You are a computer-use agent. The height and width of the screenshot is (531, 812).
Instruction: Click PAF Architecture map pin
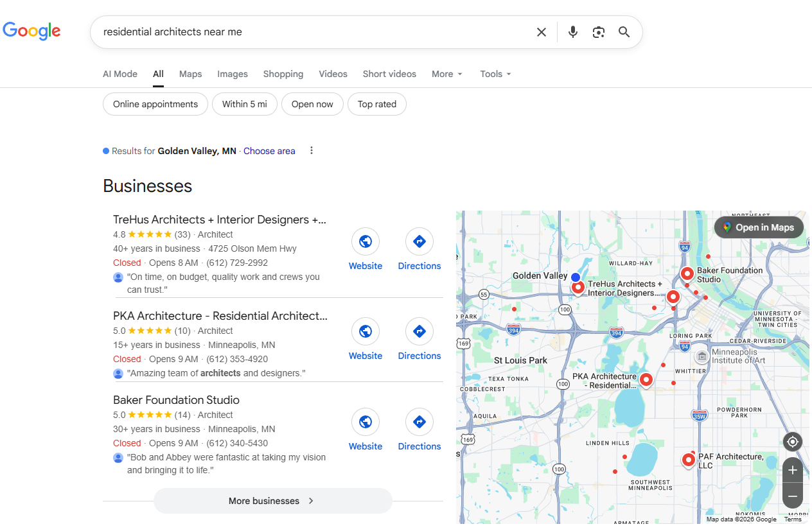[689, 460]
